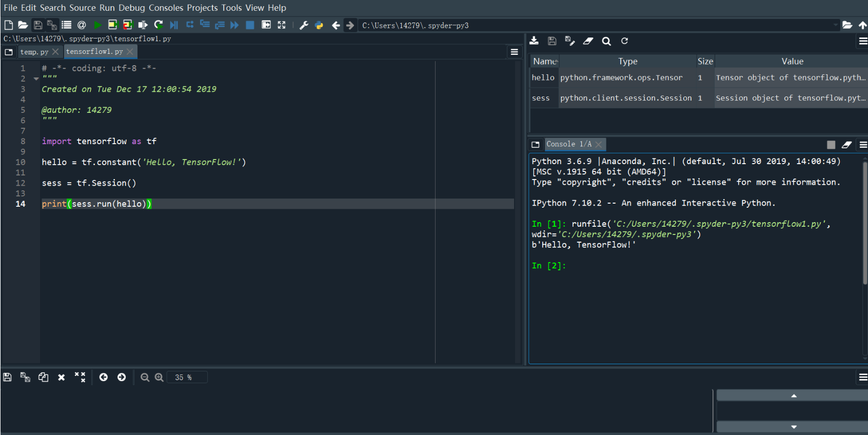Open the Debug menu
This screenshot has height=435, width=868.
tap(132, 8)
